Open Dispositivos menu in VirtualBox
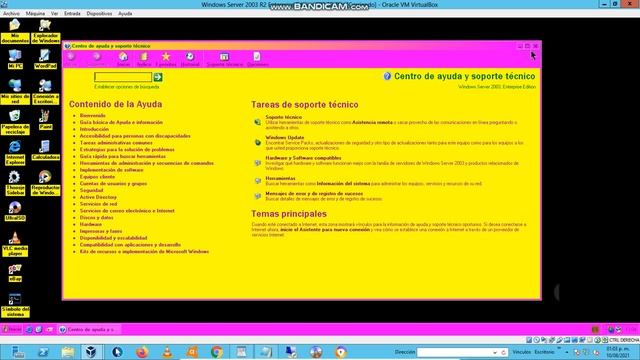The width and height of the screenshot is (640, 360). (99, 13)
